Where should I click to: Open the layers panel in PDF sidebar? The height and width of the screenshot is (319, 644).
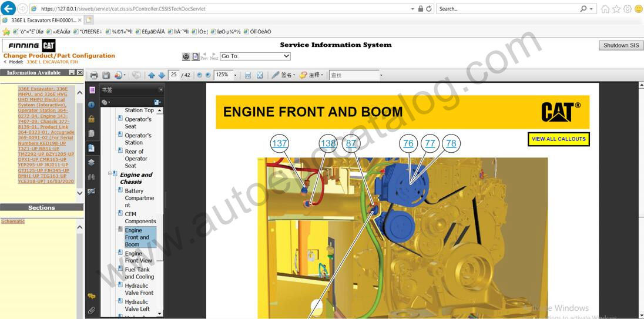point(92,163)
